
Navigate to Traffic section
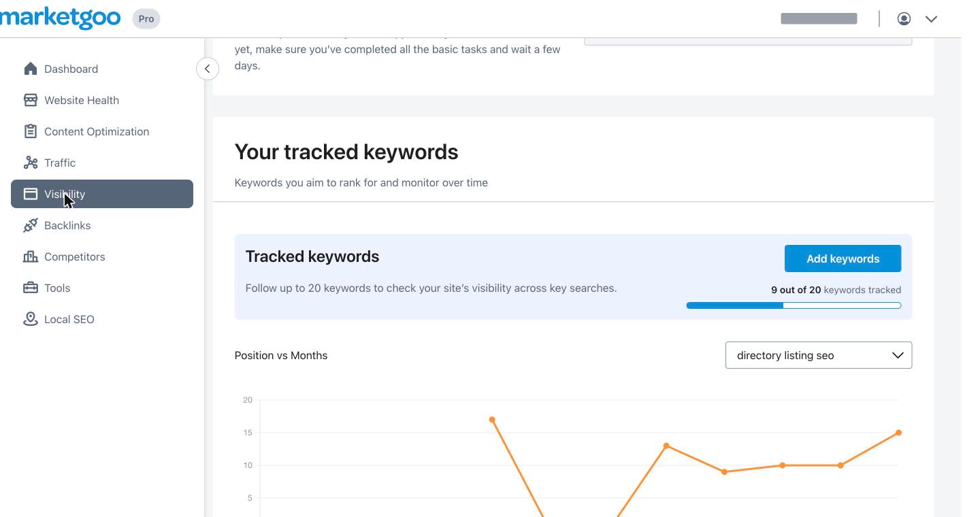(102, 163)
